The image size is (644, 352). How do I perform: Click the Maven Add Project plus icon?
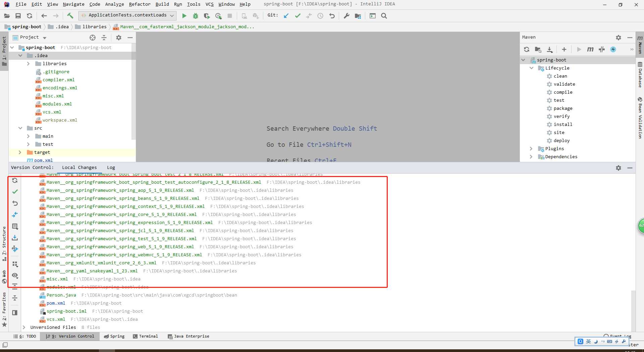564,49
